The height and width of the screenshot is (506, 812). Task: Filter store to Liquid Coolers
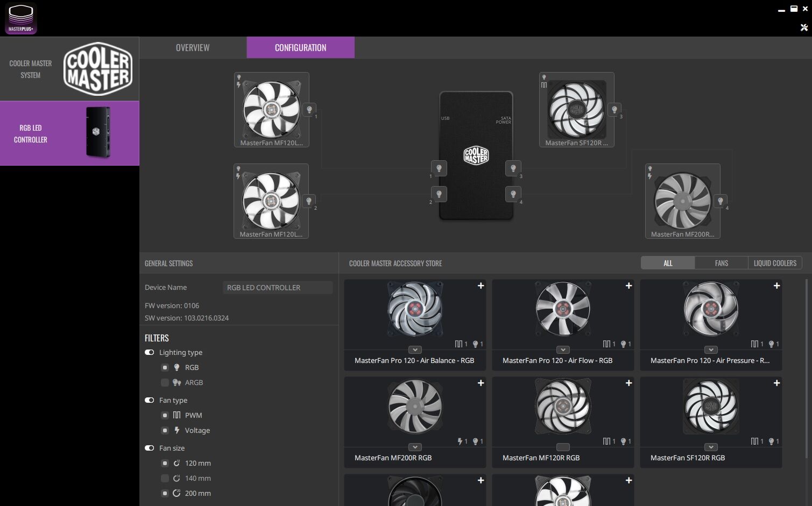775,263
